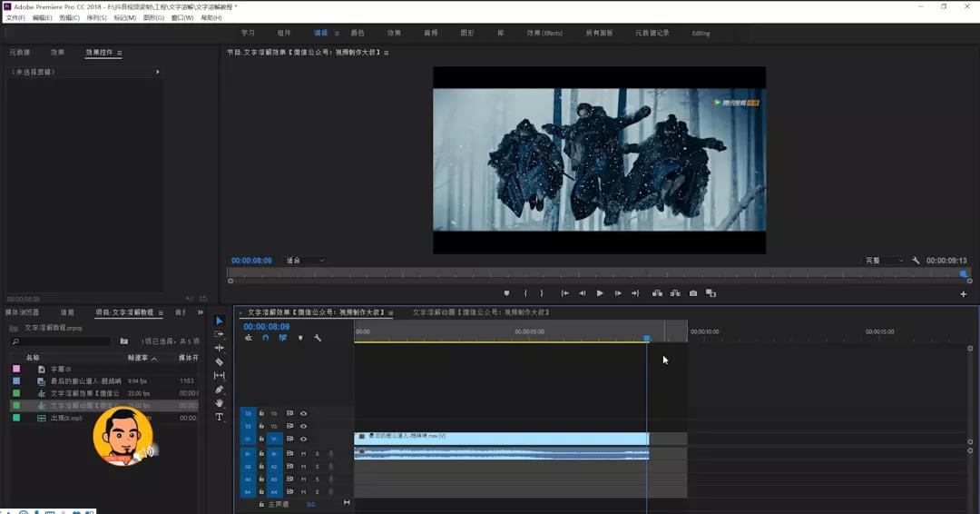The height and width of the screenshot is (514, 980).
Task: Solo audio track A3
Action: (x=317, y=479)
